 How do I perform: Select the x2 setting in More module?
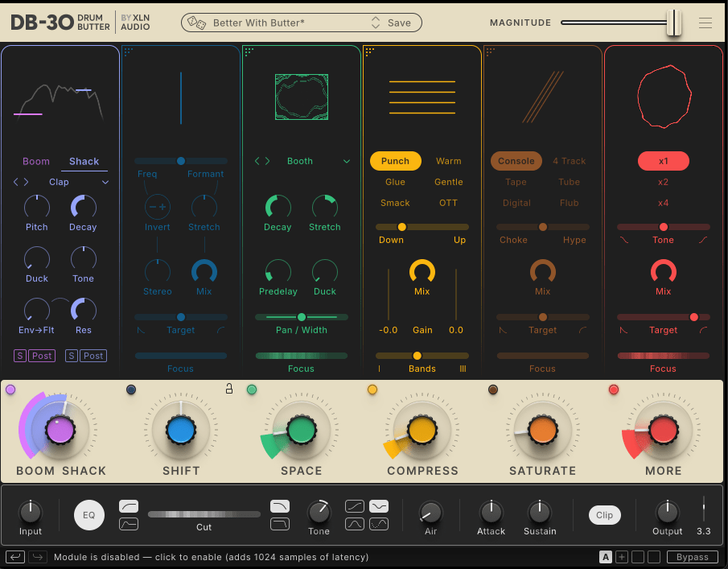coord(663,182)
